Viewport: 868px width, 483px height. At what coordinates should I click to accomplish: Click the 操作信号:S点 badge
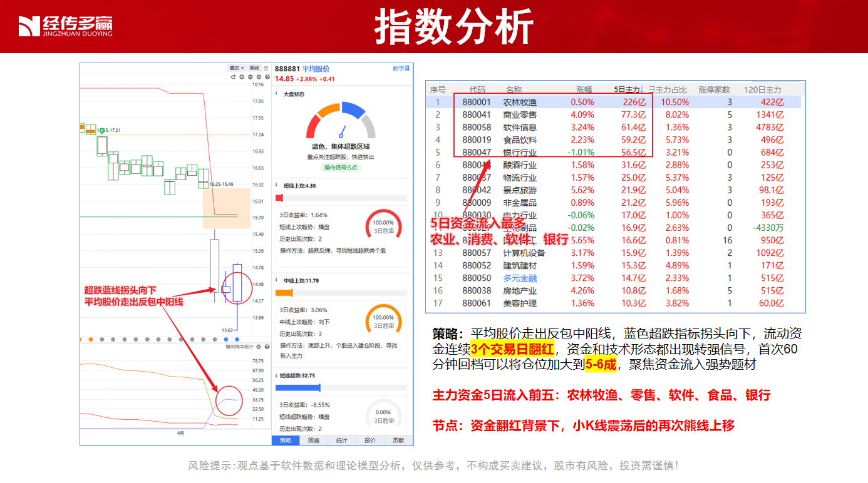tap(342, 168)
